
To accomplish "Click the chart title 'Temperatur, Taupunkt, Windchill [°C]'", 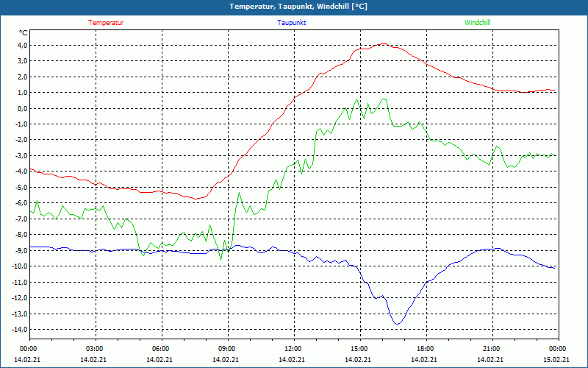I will [298, 7].
